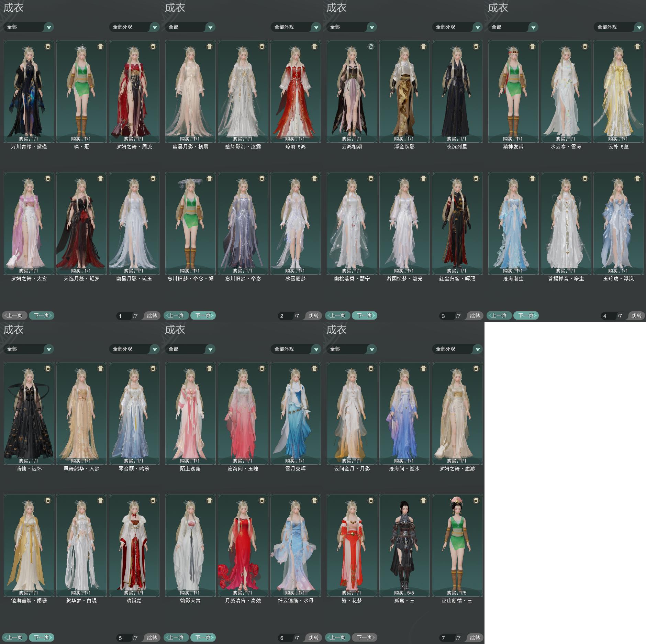
Task: Click 上一页 in the page 7 panel
Action: 338,637
